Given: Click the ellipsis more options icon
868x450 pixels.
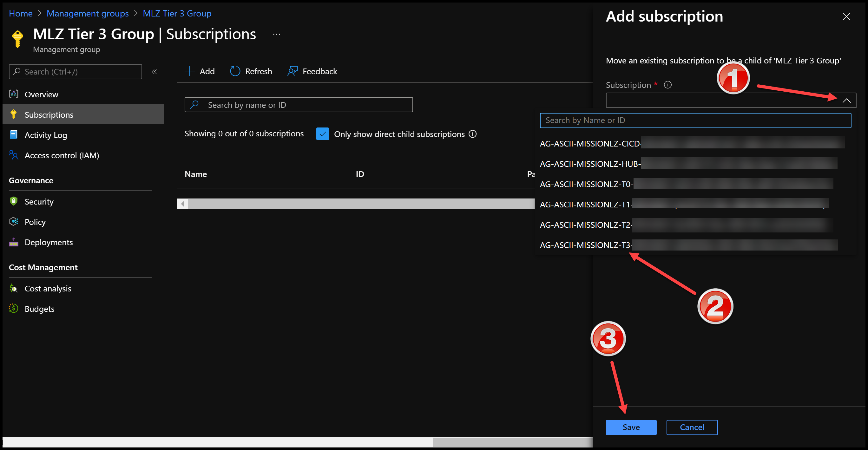Looking at the screenshot, I should [x=277, y=34].
